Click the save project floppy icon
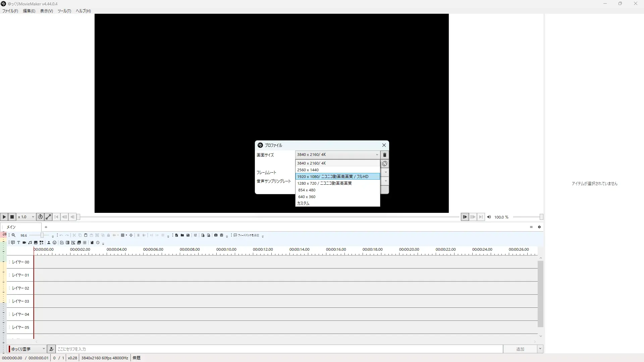The height and width of the screenshot is (362, 644). [188, 235]
